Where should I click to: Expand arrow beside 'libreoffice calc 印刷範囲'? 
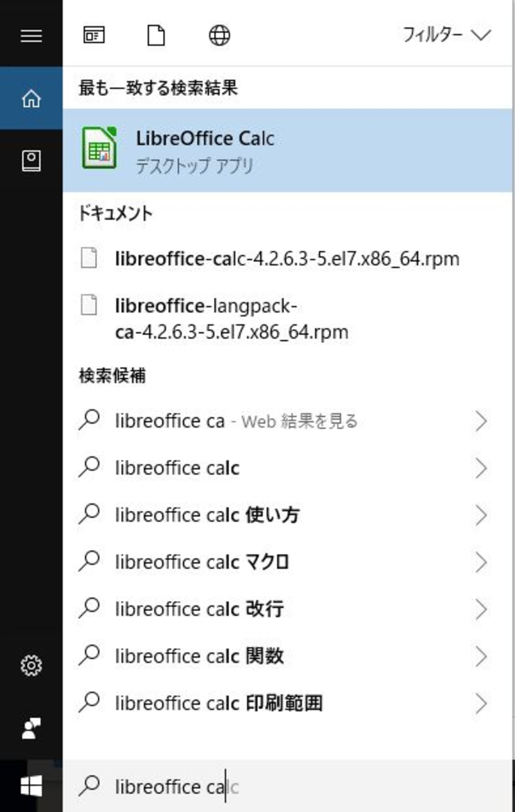pyautogui.click(x=481, y=703)
